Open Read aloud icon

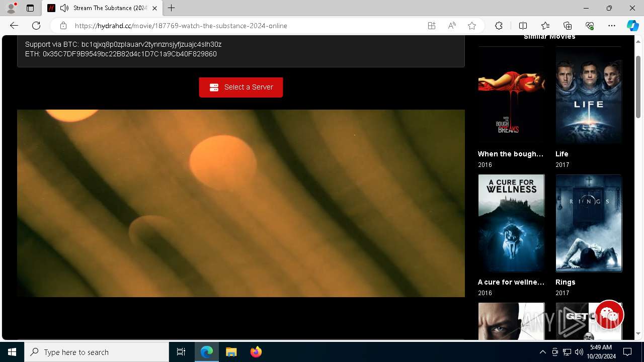click(x=452, y=26)
